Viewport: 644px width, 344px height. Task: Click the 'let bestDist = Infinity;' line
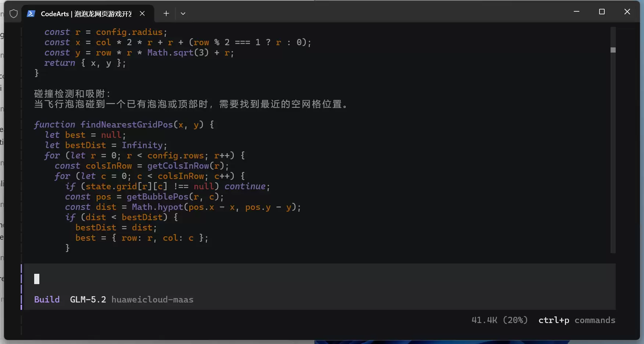pos(105,145)
